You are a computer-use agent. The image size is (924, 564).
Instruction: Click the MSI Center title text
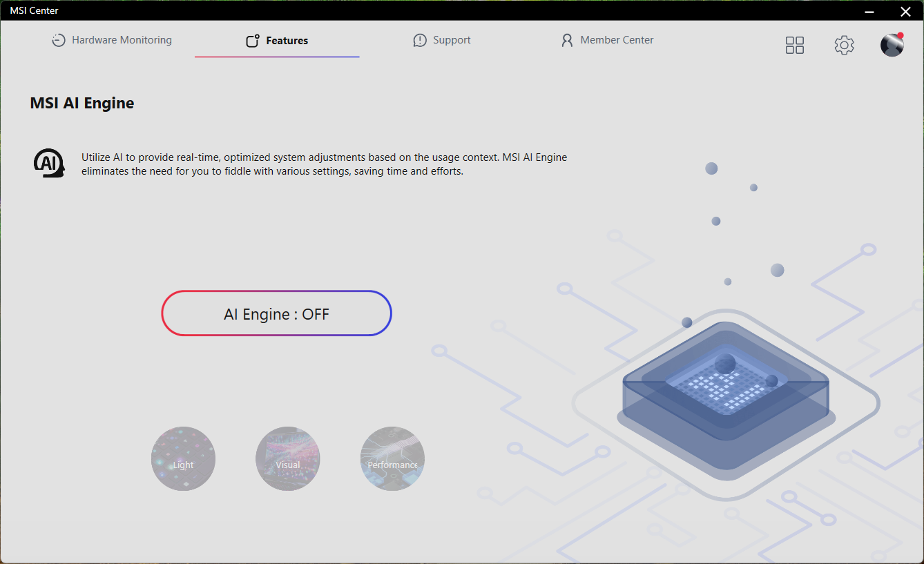34,10
